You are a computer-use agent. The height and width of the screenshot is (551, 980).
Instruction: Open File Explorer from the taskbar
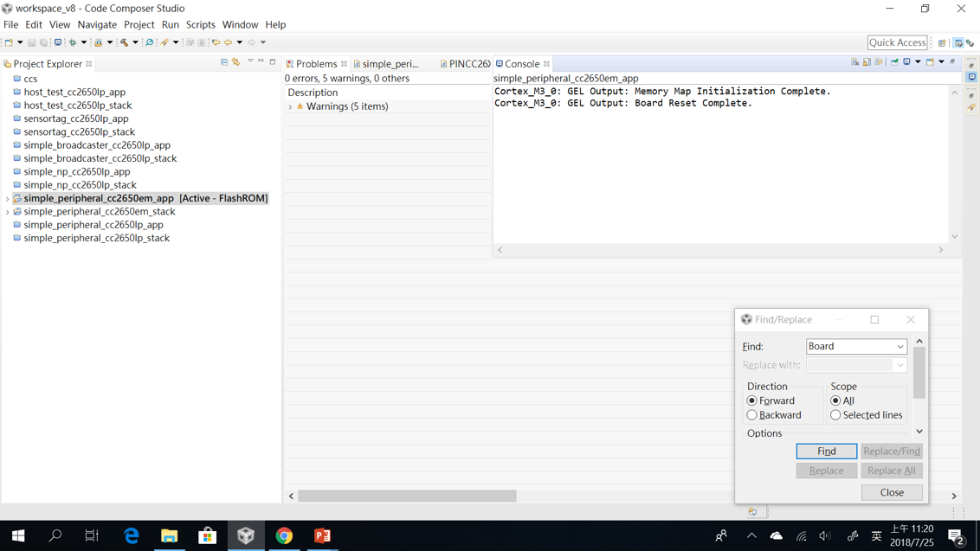[169, 535]
